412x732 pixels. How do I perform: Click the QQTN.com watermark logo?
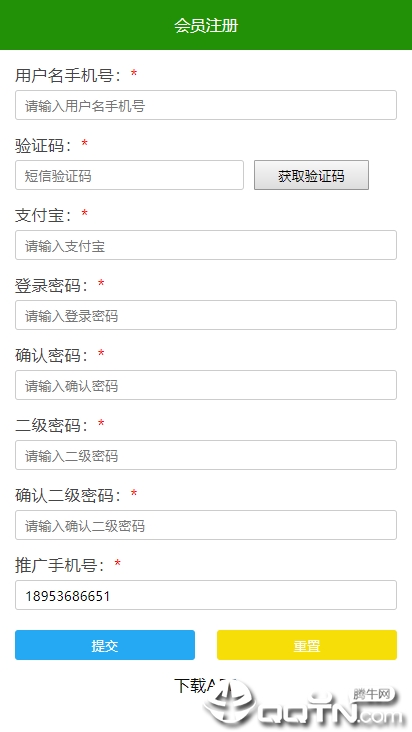pos(303,705)
